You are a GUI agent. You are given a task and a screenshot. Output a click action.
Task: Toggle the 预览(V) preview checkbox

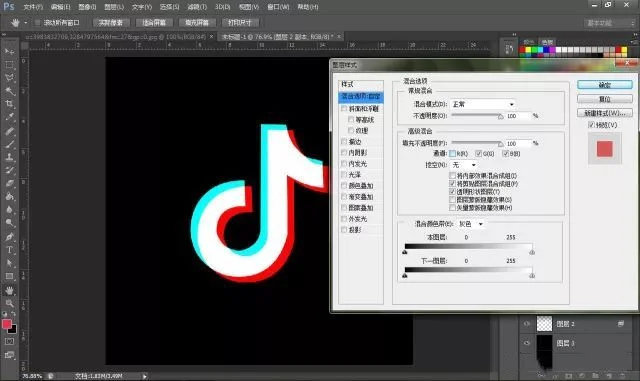[591, 125]
